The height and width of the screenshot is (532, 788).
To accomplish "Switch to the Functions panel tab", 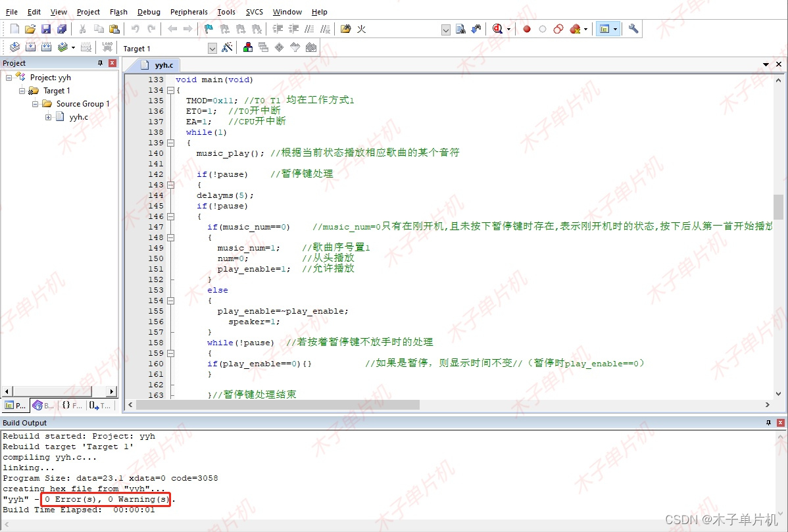I will point(72,405).
